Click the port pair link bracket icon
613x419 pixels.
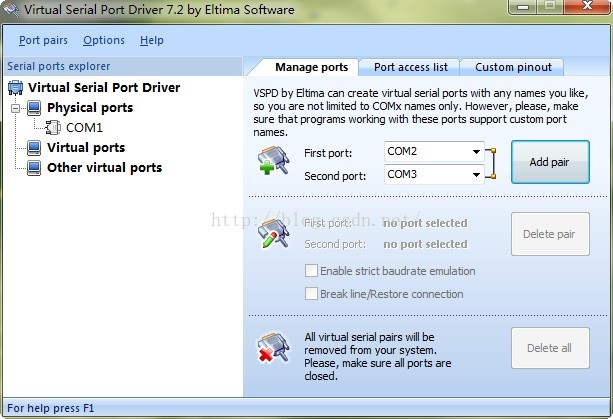point(491,163)
